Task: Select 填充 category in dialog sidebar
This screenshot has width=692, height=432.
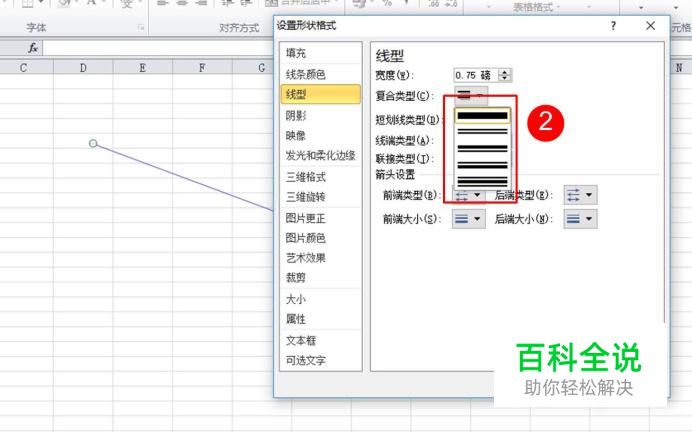Action: pos(320,53)
